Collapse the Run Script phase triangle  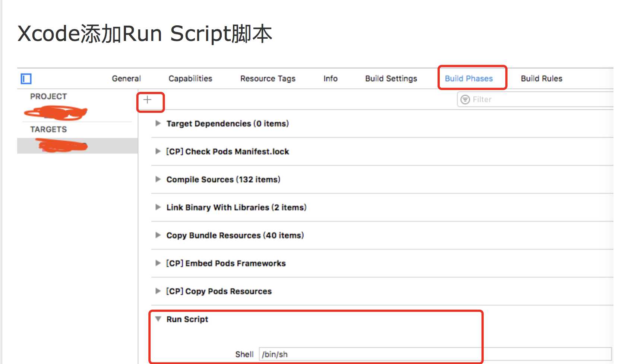click(158, 319)
